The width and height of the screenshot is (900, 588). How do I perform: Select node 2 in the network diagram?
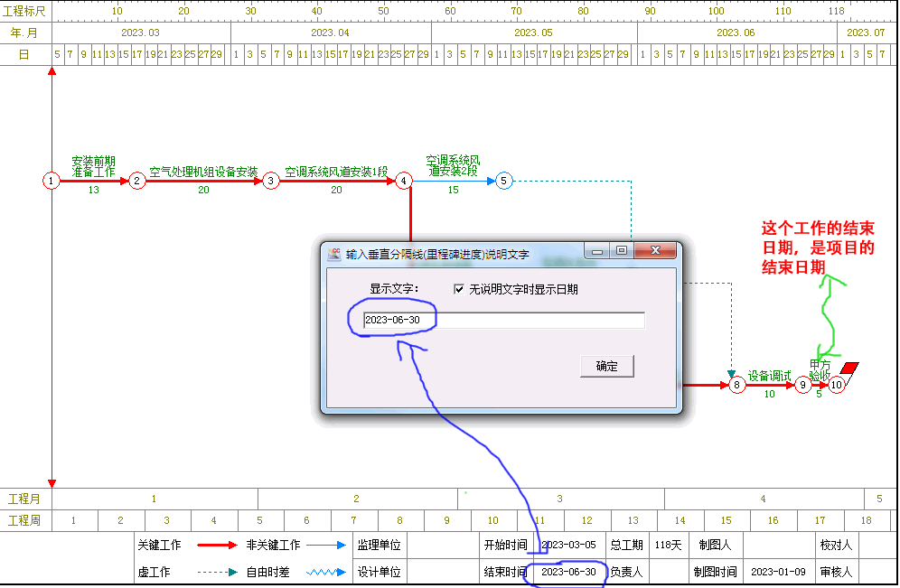point(136,181)
